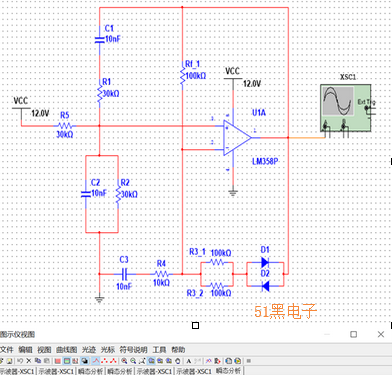Open the 文件 menu

tap(7, 350)
